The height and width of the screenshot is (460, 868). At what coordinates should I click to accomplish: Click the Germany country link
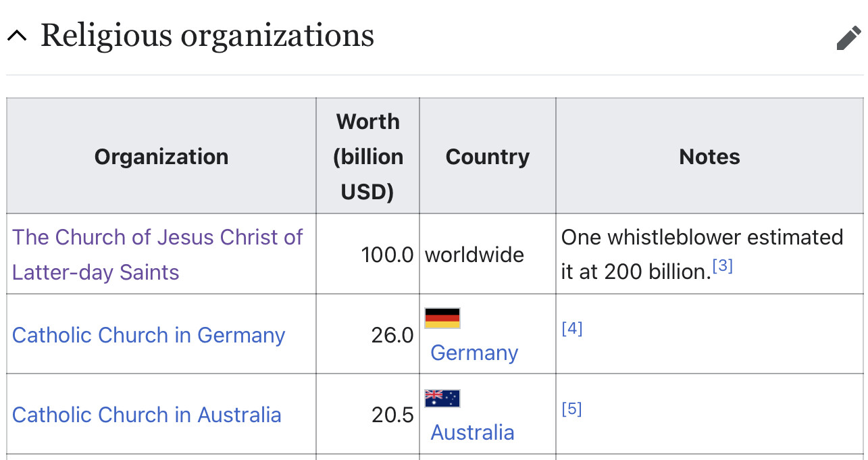(x=474, y=353)
